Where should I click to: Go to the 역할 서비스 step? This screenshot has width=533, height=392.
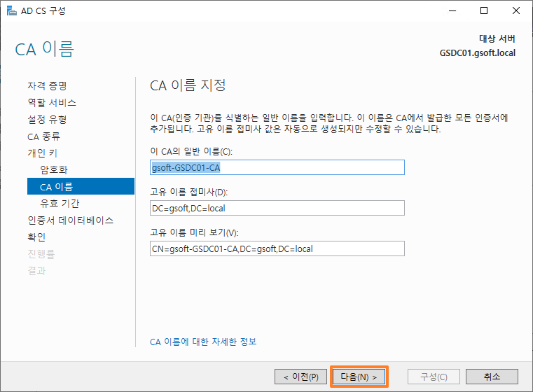(52, 103)
